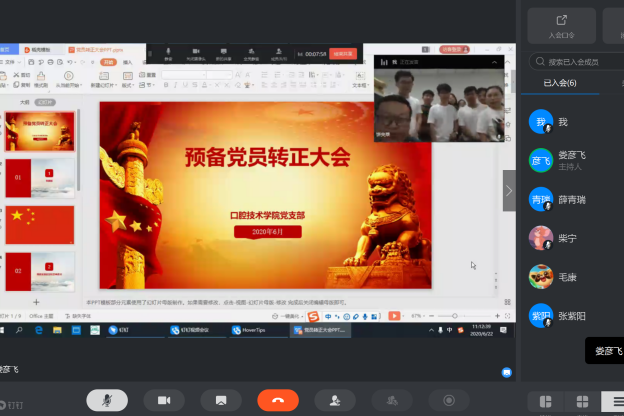Click the red end-sharing button on toolbar
This screenshot has width=624, height=416.
[x=343, y=53]
